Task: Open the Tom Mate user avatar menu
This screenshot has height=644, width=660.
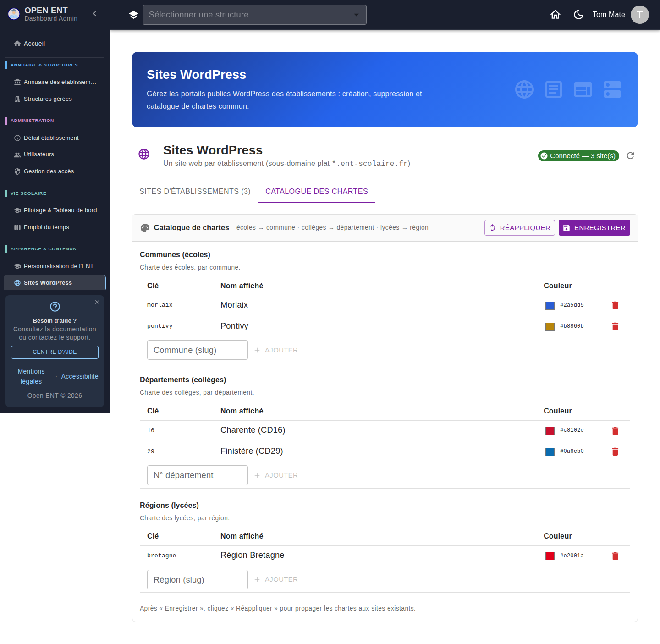Action: [x=640, y=15]
